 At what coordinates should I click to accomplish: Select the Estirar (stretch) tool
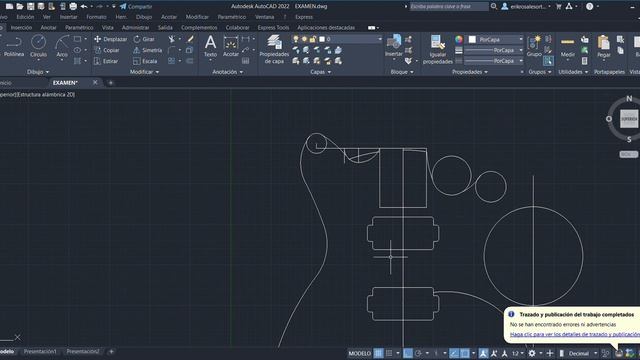[106, 61]
